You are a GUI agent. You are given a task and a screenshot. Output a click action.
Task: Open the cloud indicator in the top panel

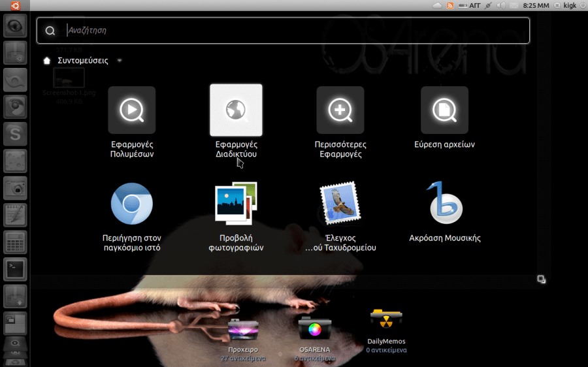point(437,5)
